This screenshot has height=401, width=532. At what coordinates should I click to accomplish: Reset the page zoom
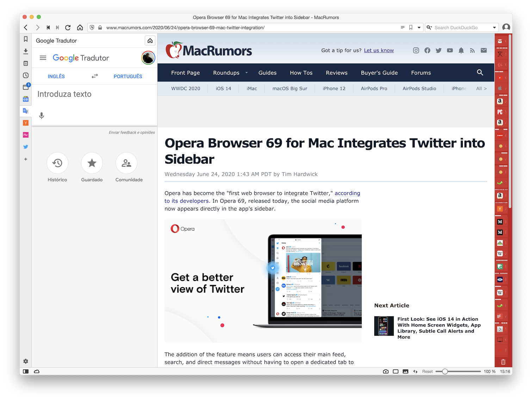point(427,371)
